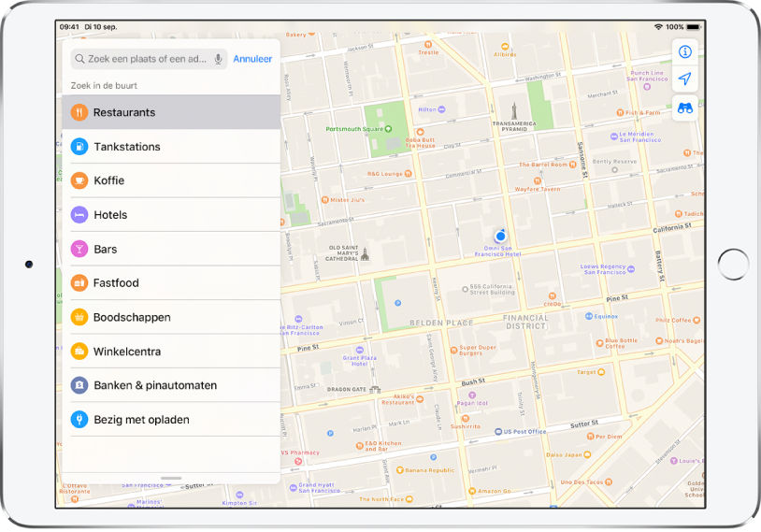The width and height of the screenshot is (761, 532).
Task: Select Transamerica Pyramid landmark on map
Action: (513, 111)
